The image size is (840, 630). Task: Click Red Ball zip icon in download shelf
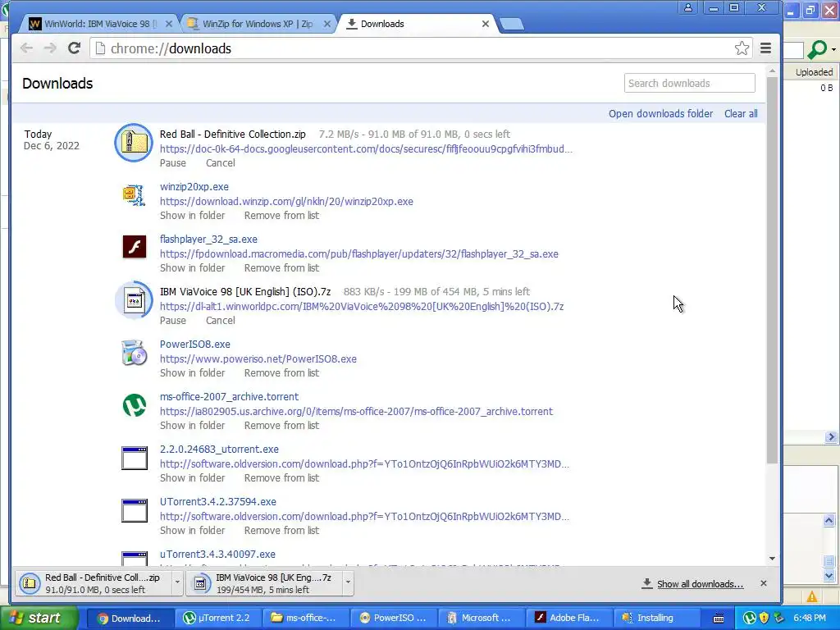(x=30, y=583)
